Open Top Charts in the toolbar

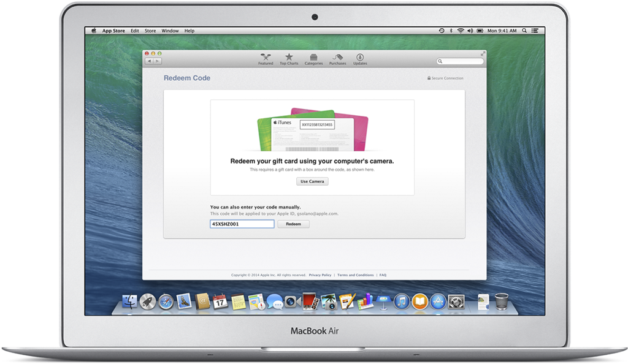(289, 59)
